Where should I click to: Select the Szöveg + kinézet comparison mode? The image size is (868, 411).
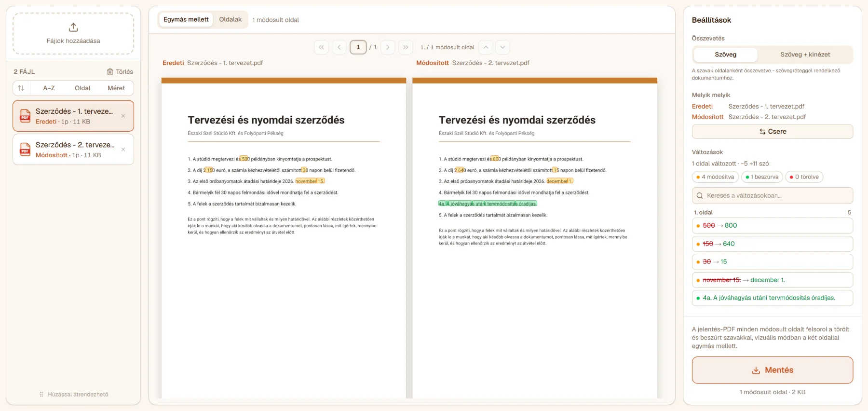805,55
